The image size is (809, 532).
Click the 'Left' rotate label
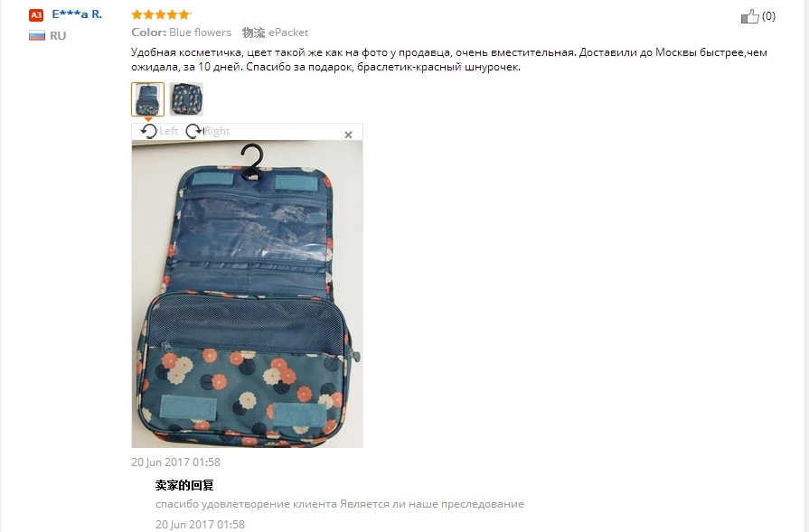click(x=168, y=131)
